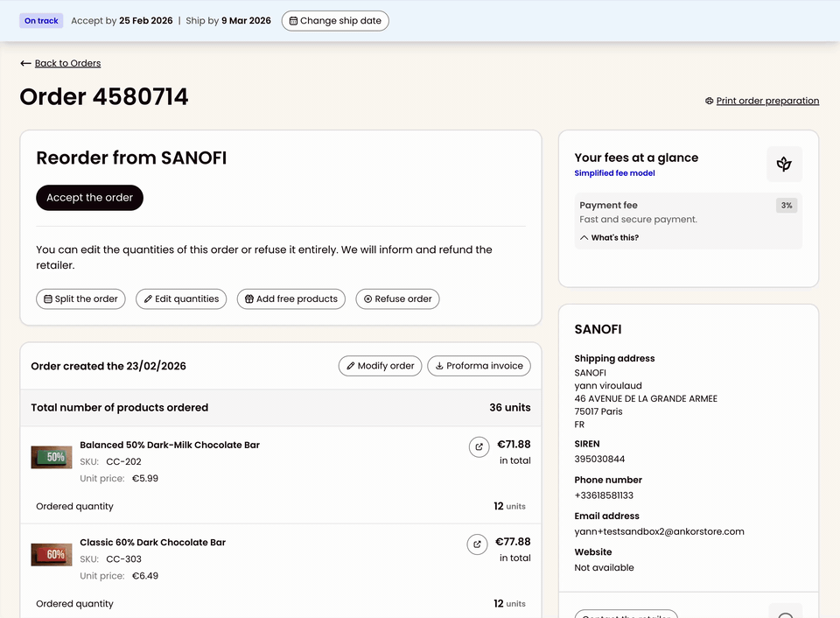The image size is (840, 618).
Task: Click €77.88 total price
Action: [x=513, y=542]
